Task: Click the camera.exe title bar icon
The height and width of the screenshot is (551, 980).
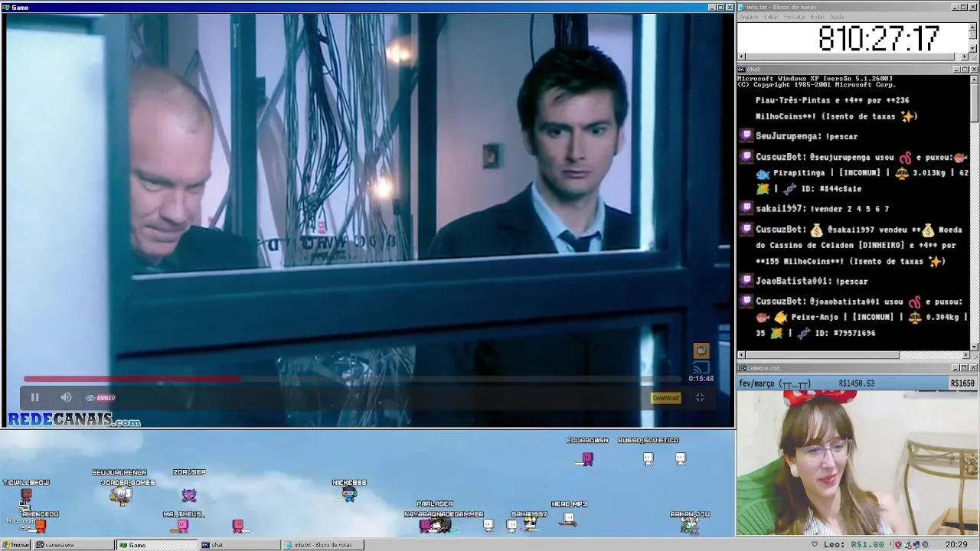Action: [742, 368]
